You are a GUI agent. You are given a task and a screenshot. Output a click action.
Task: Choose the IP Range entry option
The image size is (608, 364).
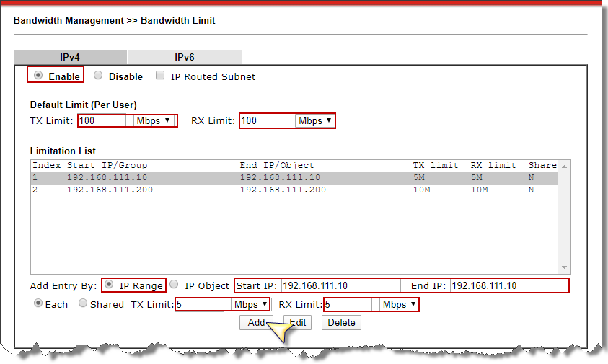tap(109, 285)
